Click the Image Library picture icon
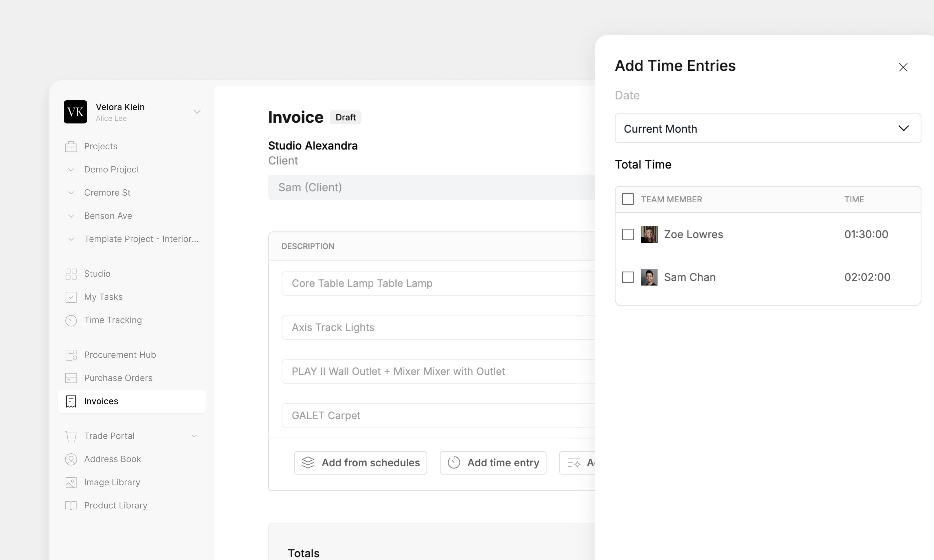Screen dimensions: 934x560 (71, 483)
